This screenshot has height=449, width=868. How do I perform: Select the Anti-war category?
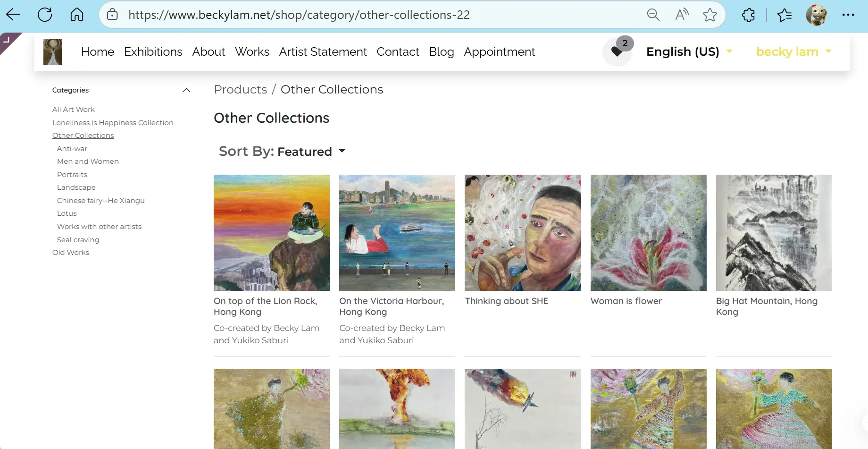(x=72, y=149)
